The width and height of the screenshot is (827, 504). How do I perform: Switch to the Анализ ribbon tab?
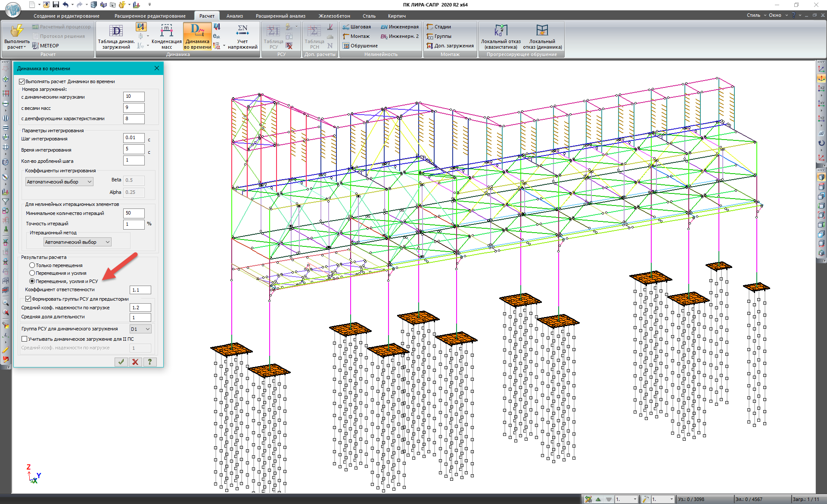(235, 16)
